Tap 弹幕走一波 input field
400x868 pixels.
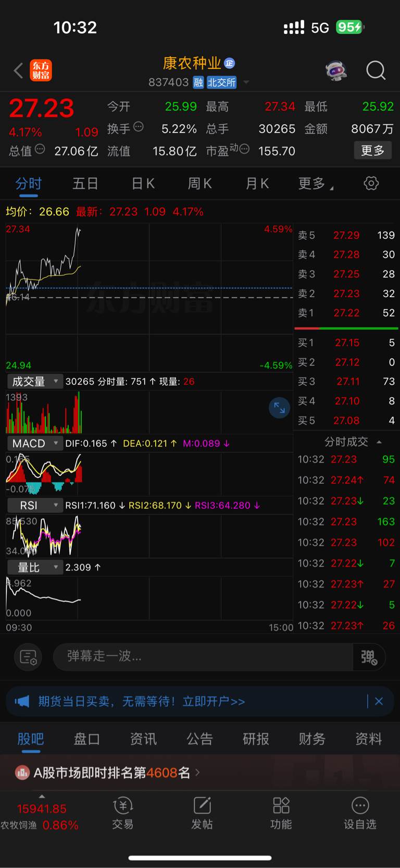(x=203, y=656)
